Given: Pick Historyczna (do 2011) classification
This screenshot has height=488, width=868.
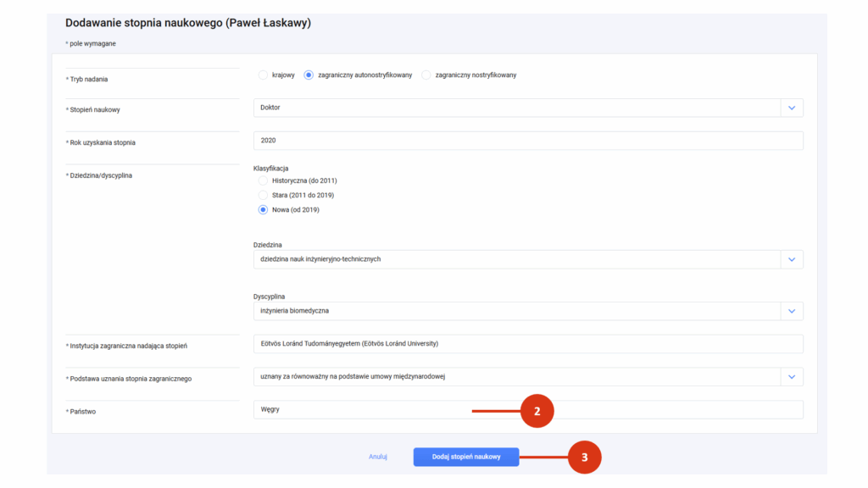Looking at the screenshot, I should coord(263,181).
